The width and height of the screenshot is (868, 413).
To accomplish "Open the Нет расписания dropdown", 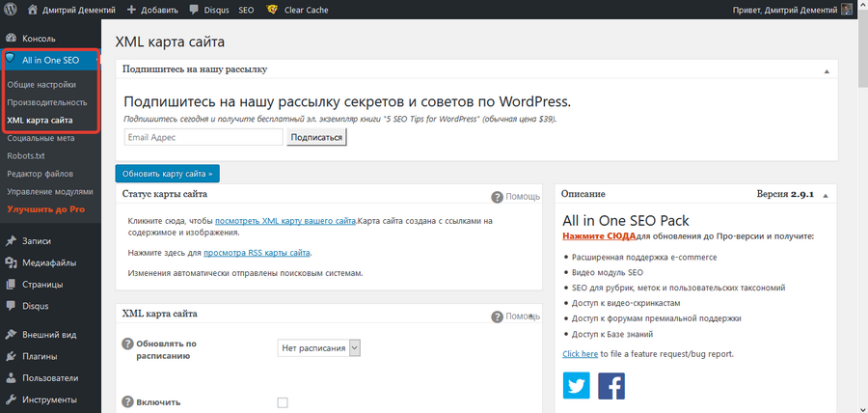I will 319,347.
